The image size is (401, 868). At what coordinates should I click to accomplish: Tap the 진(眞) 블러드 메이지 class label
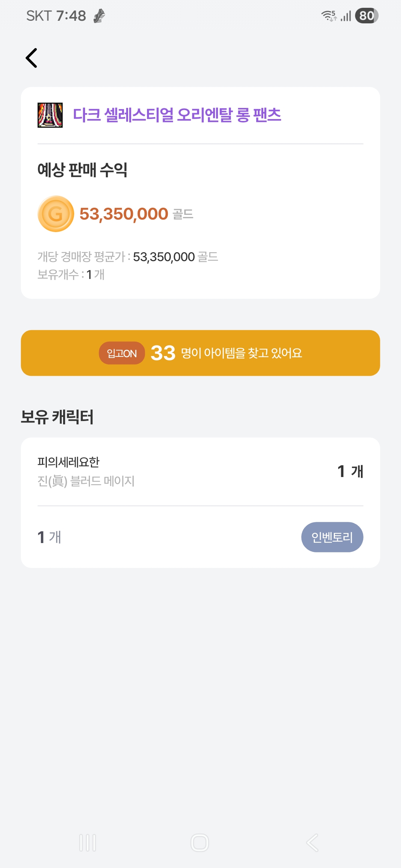click(86, 481)
